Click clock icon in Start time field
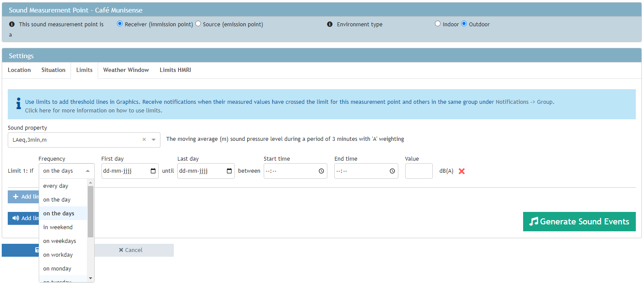 click(x=321, y=171)
